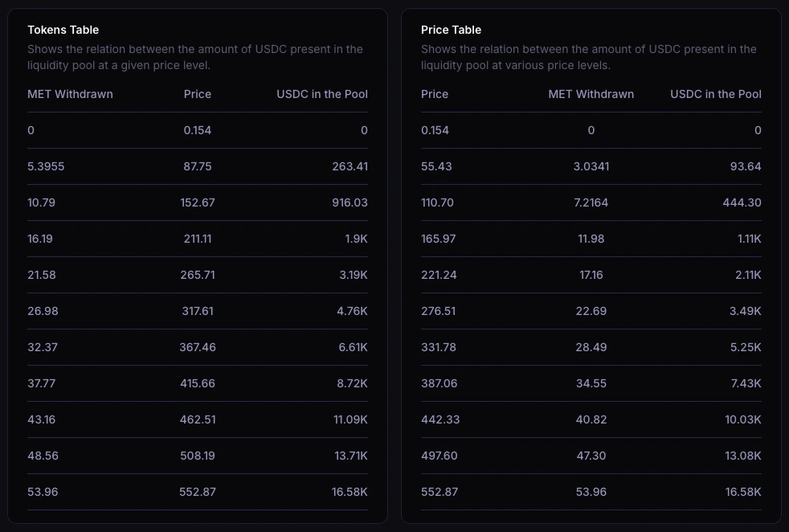Select the MET Withdrawn header in Price Table
Image resolution: width=789 pixels, height=532 pixels.
(591, 94)
